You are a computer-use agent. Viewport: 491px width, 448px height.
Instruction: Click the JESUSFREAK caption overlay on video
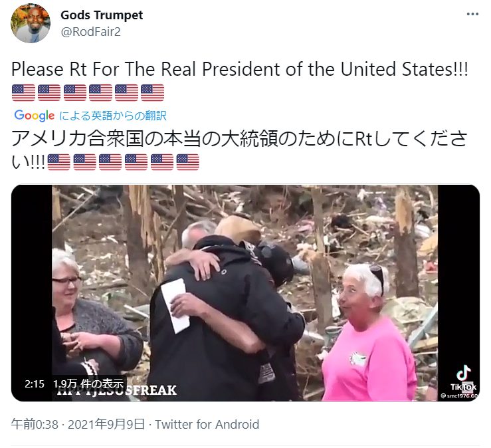pos(118,391)
